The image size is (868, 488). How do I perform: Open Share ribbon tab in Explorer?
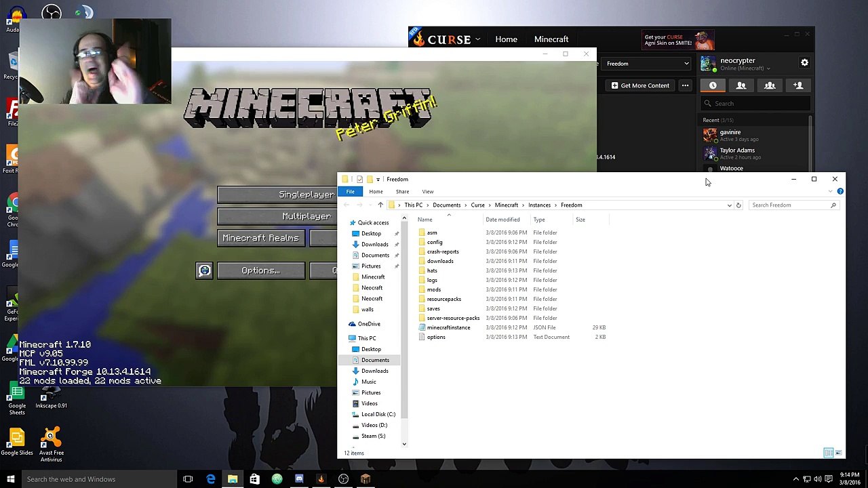click(x=402, y=192)
